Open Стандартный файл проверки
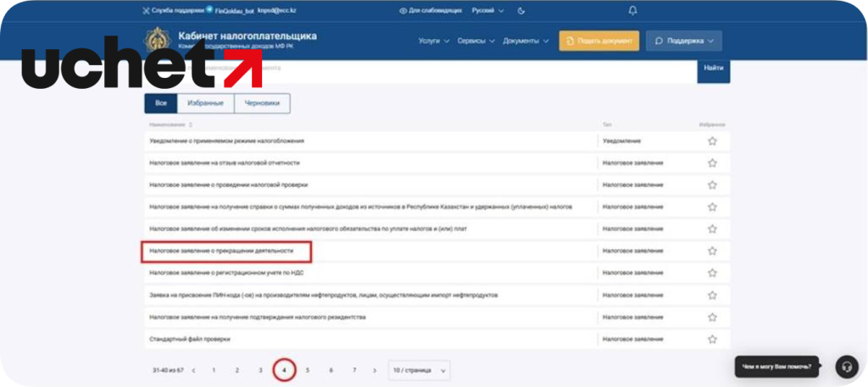 190,339
